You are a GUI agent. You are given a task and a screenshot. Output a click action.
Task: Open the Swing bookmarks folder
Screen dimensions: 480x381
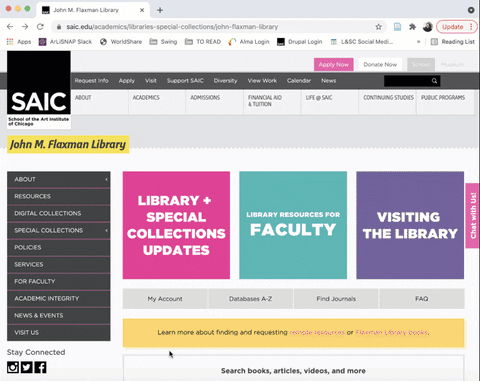pyautogui.click(x=163, y=42)
